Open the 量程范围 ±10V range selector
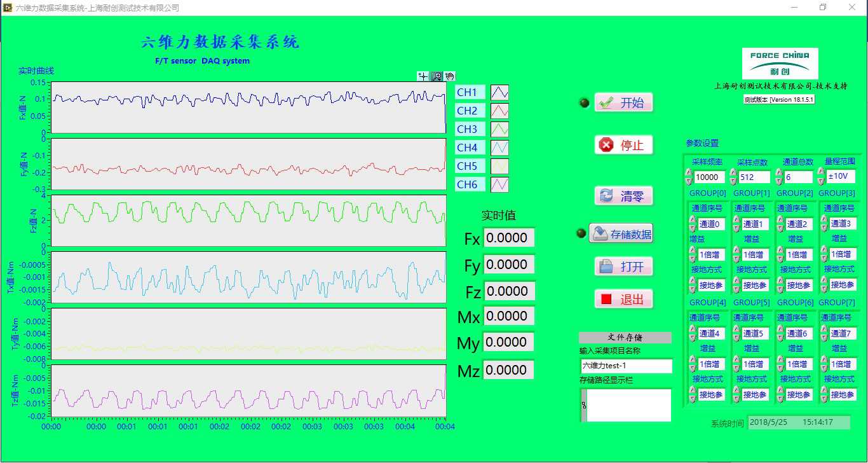Image resolution: width=868 pixels, height=463 pixels. (x=841, y=176)
